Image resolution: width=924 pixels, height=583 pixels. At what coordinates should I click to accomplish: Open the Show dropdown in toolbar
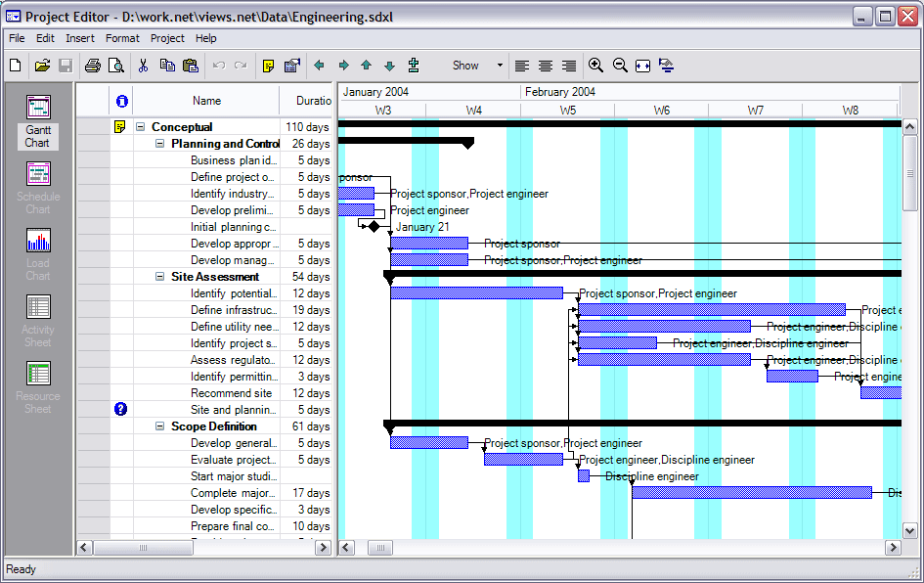[x=500, y=66]
